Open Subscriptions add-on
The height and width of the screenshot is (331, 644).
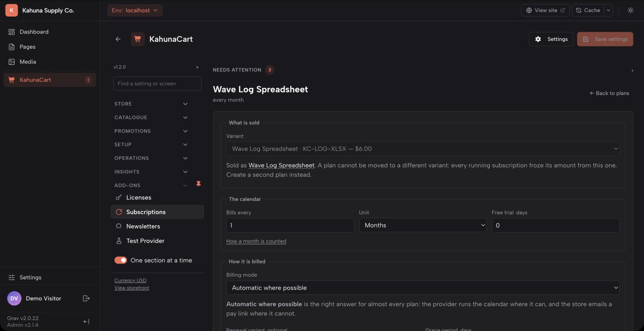point(157,212)
